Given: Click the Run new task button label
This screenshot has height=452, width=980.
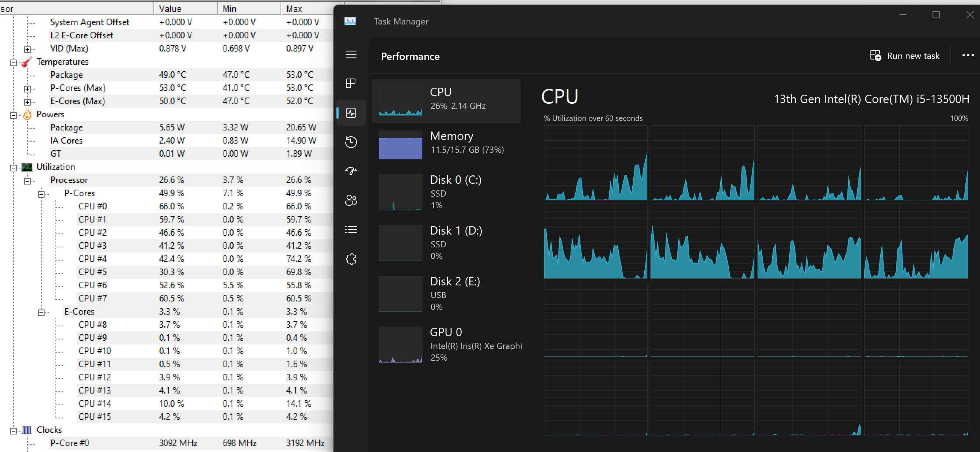Looking at the screenshot, I should 913,56.
